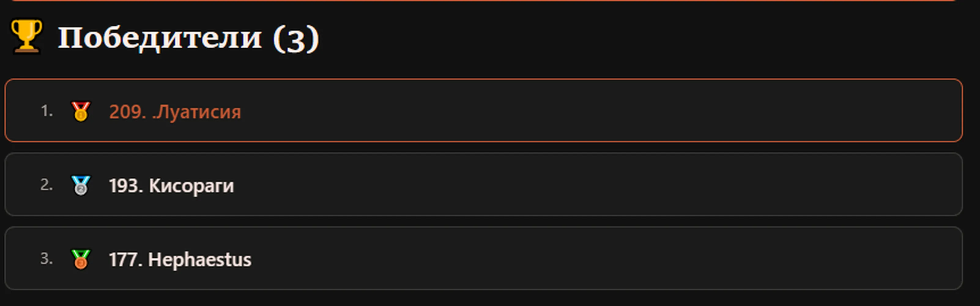
Task: Open the winner entry 209. .Луатисия
Action: (175, 112)
